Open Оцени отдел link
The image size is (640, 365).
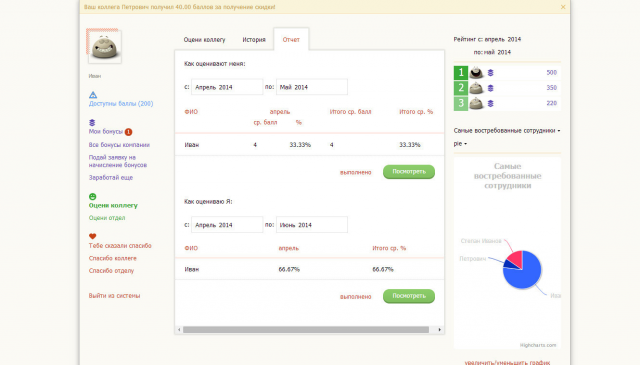point(107,218)
